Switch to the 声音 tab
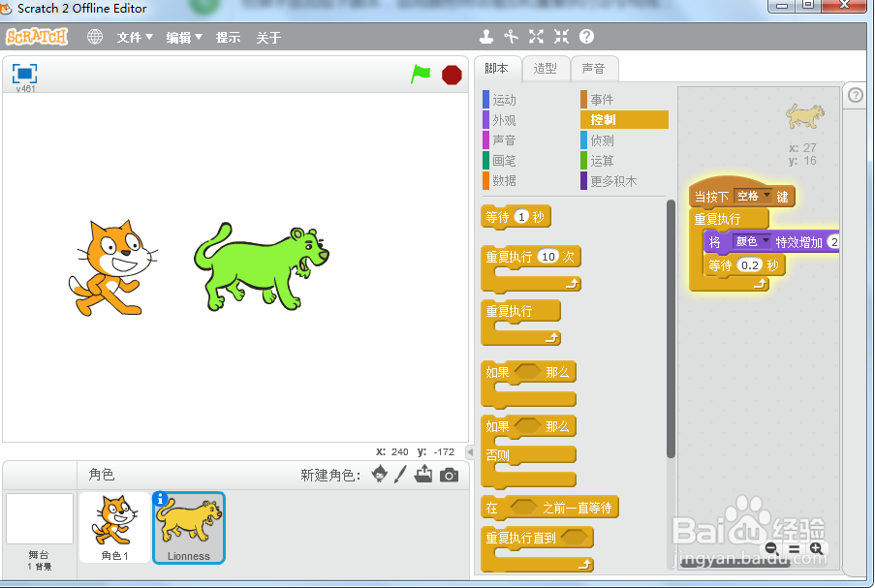 pos(594,69)
